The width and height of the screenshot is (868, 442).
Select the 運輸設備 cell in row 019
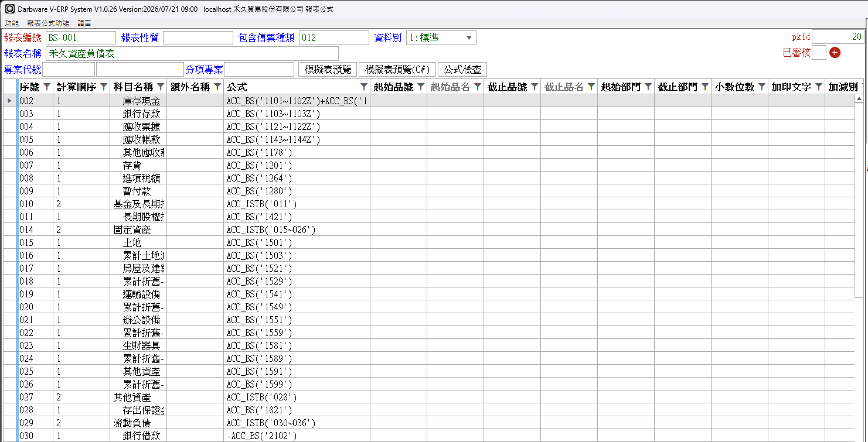(138, 294)
